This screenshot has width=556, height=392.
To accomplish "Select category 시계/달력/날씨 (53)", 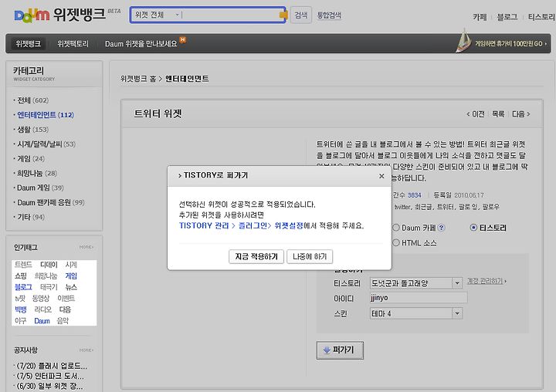I will 46,144.
